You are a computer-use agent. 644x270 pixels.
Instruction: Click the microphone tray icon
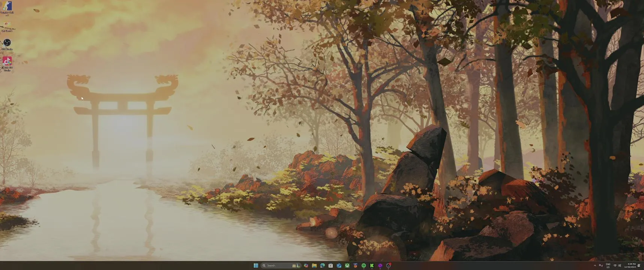coord(601,265)
